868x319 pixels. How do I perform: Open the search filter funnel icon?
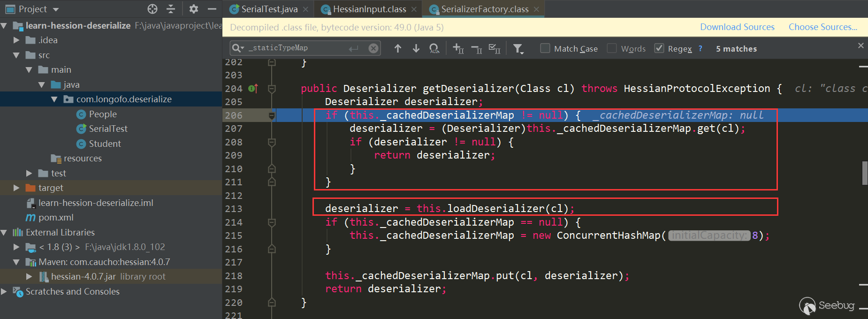click(x=518, y=49)
